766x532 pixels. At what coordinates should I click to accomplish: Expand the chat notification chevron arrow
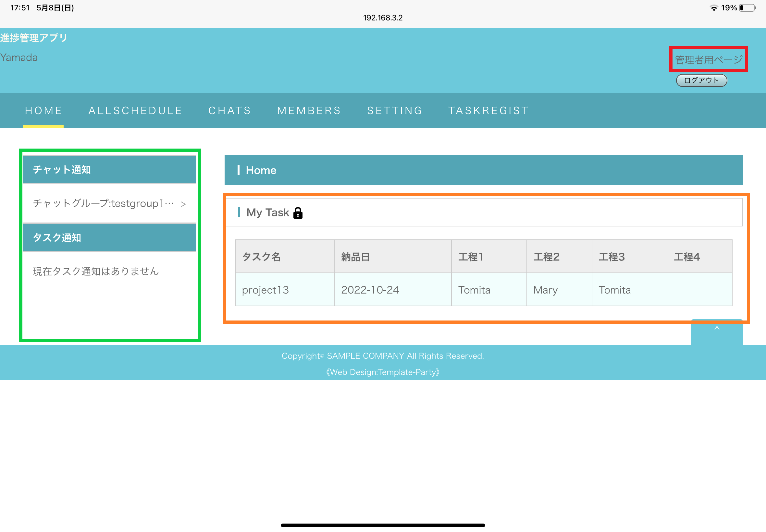tap(183, 204)
